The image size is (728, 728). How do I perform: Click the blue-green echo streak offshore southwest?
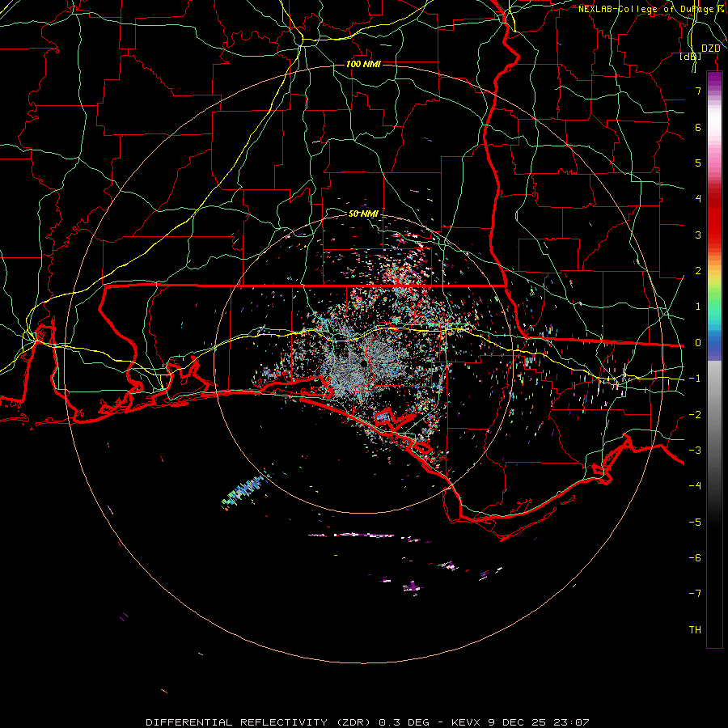(244, 491)
